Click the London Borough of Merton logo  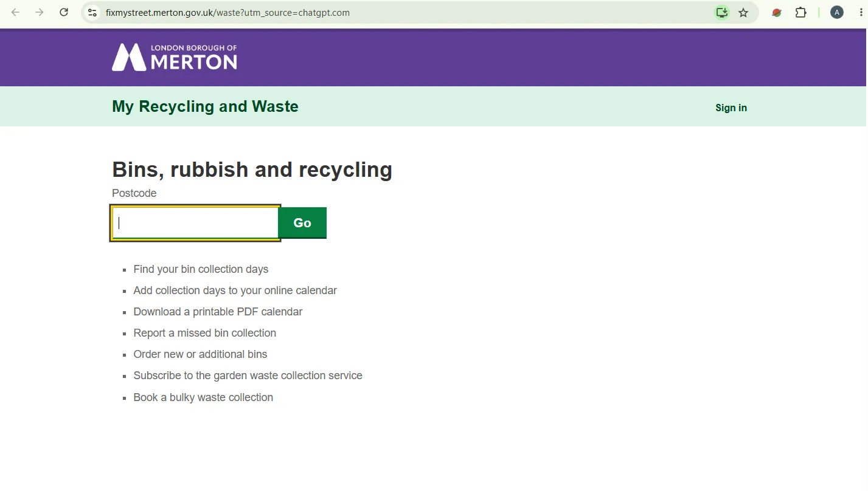pos(175,57)
